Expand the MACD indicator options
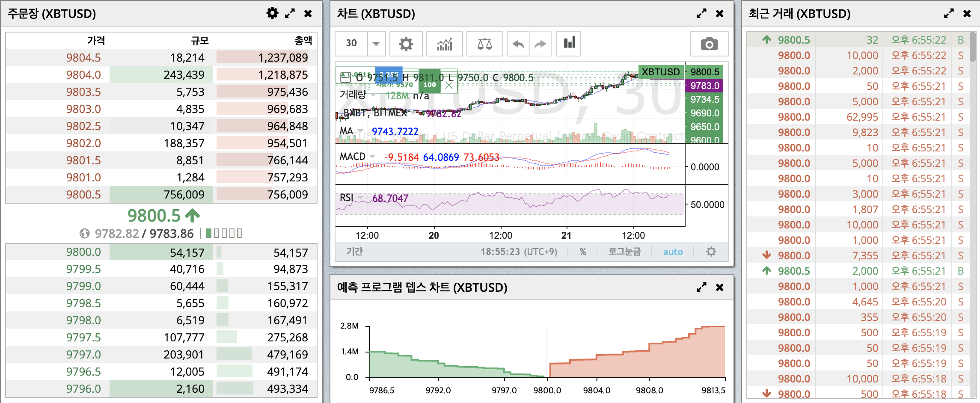 click(x=372, y=157)
